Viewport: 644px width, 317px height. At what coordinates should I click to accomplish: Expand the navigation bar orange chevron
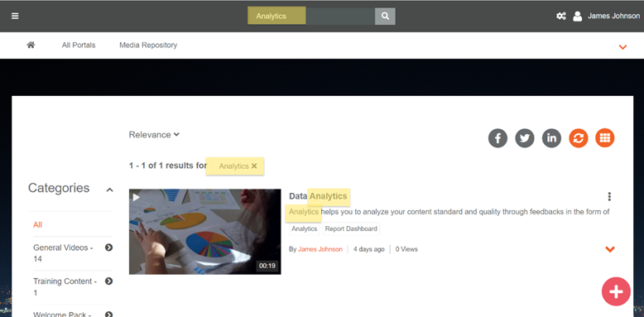[x=622, y=47]
